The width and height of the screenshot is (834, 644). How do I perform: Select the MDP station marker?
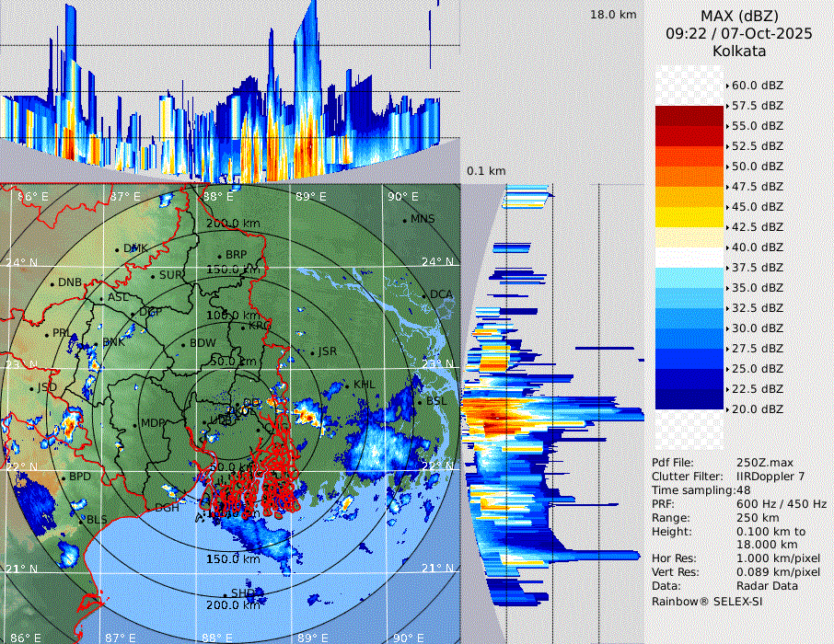point(134,424)
